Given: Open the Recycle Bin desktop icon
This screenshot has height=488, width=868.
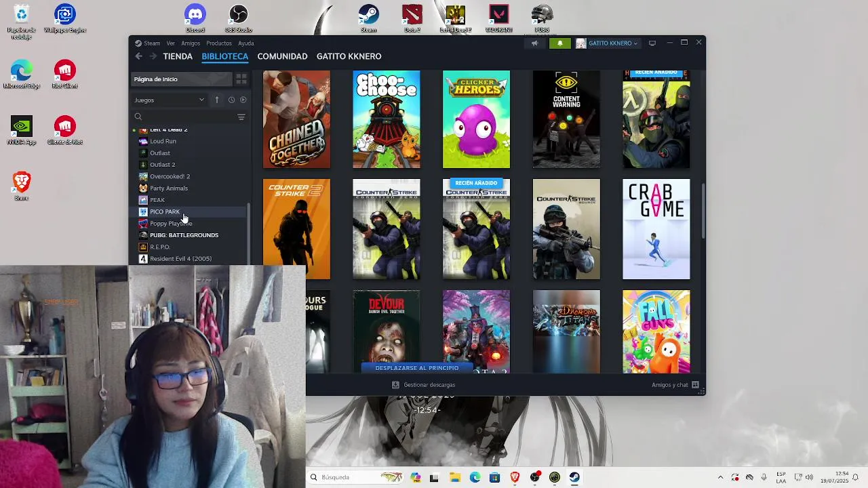Looking at the screenshot, I should (22, 21).
